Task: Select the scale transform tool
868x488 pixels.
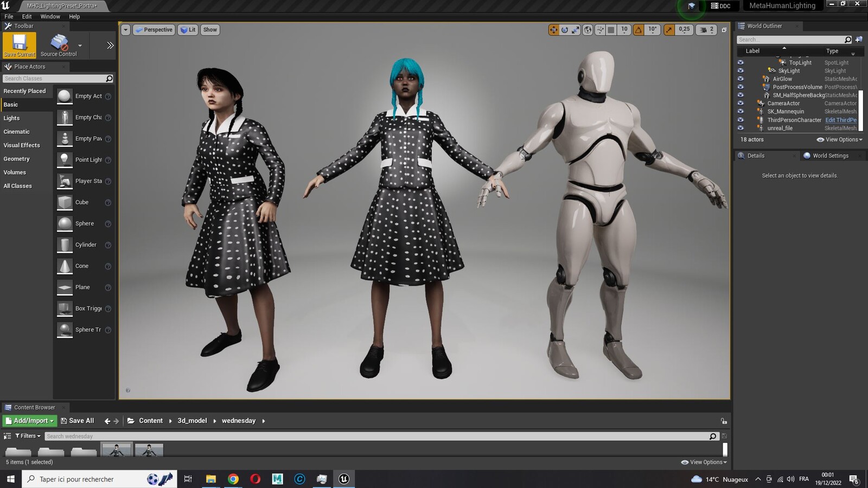Action: [576, 30]
